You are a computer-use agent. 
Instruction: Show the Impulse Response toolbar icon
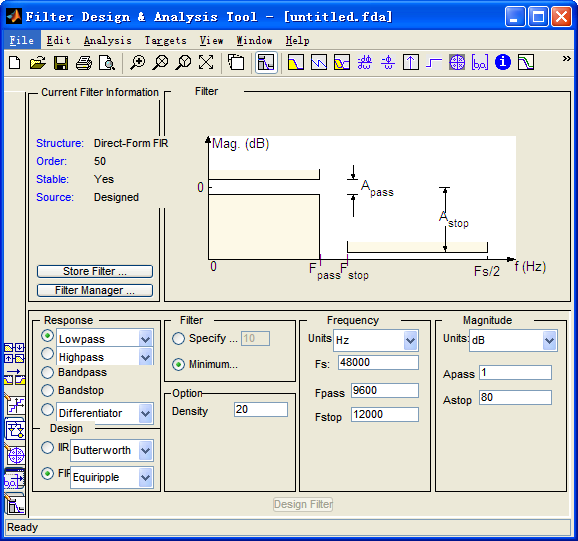411,62
